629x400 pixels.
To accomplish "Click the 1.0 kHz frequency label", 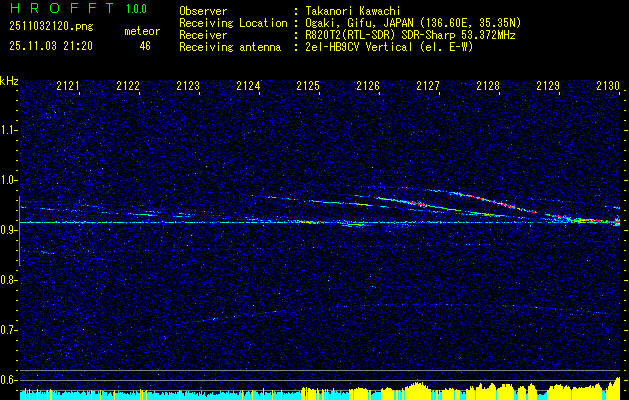I will coord(8,180).
